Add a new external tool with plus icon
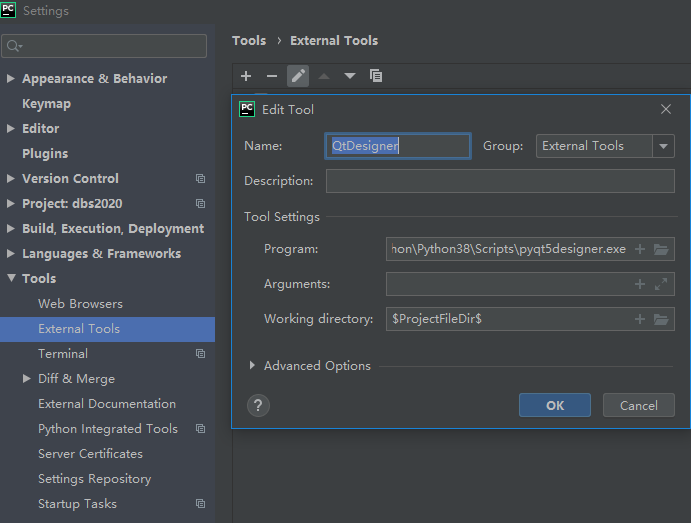The width and height of the screenshot is (691, 523). [246, 76]
